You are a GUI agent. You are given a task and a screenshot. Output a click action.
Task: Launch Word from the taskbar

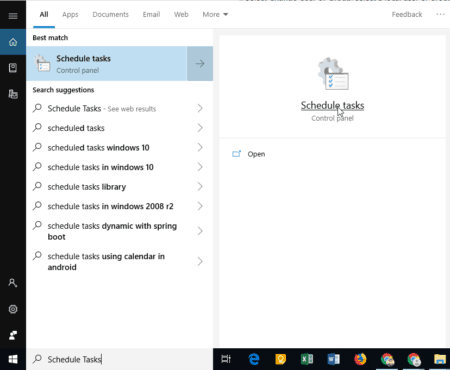point(334,359)
